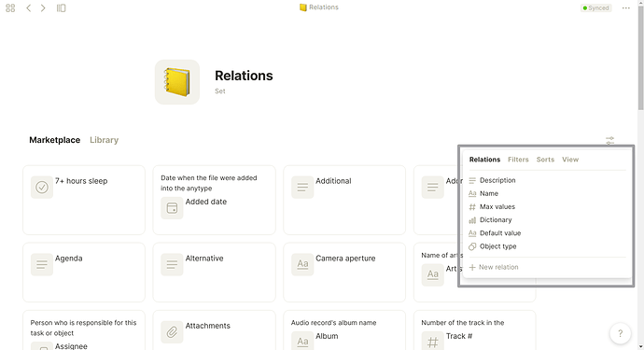Open the three-dot menu top right
Image resolution: width=644 pixels, height=350 pixels.
point(625,7)
